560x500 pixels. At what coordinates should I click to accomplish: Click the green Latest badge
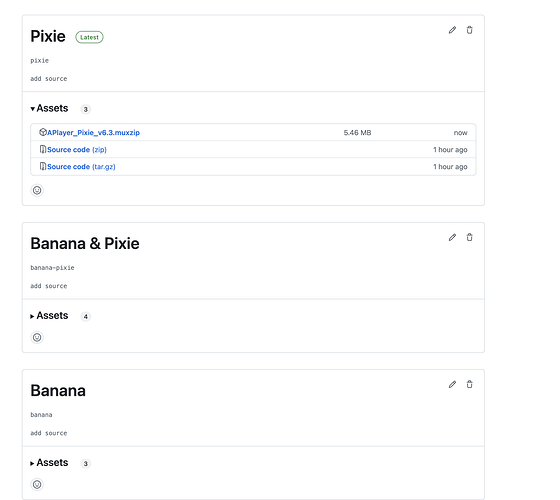89,37
